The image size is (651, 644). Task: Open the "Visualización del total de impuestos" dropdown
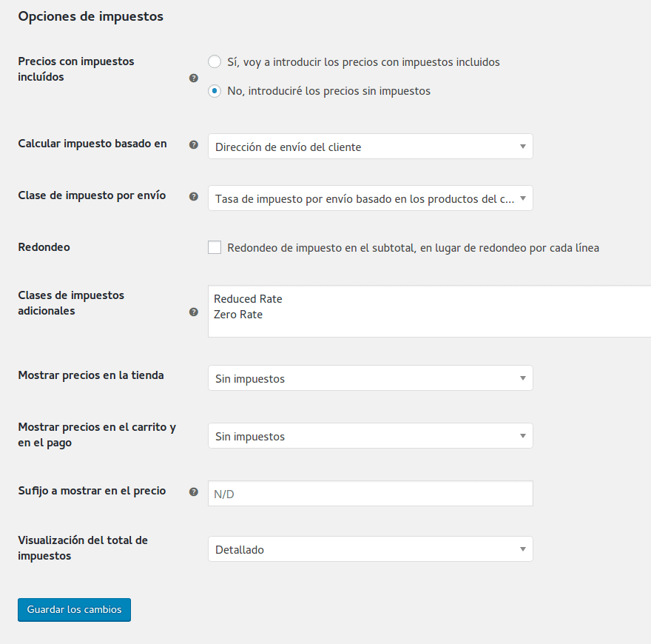click(370, 549)
